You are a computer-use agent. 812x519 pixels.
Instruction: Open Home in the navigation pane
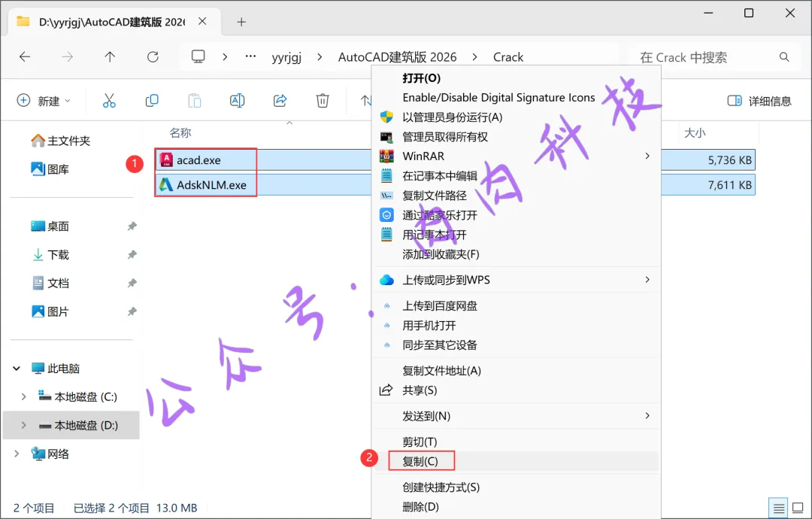61,141
